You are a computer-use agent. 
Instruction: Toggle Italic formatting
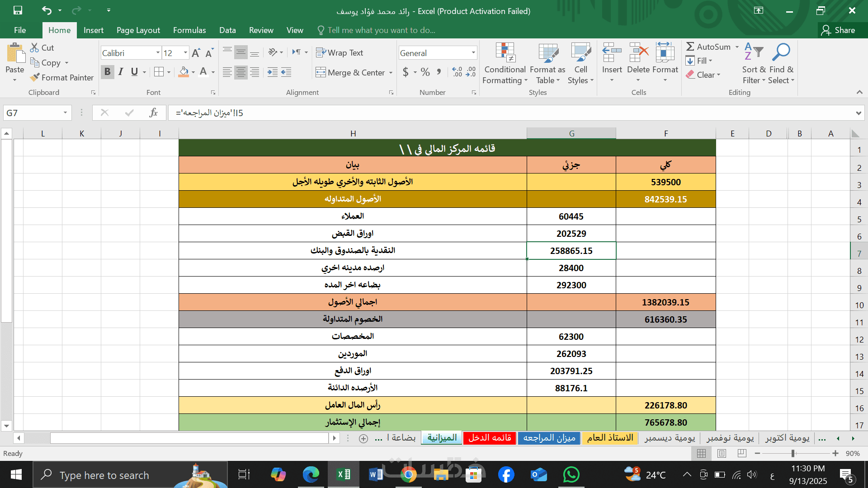pos(121,72)
